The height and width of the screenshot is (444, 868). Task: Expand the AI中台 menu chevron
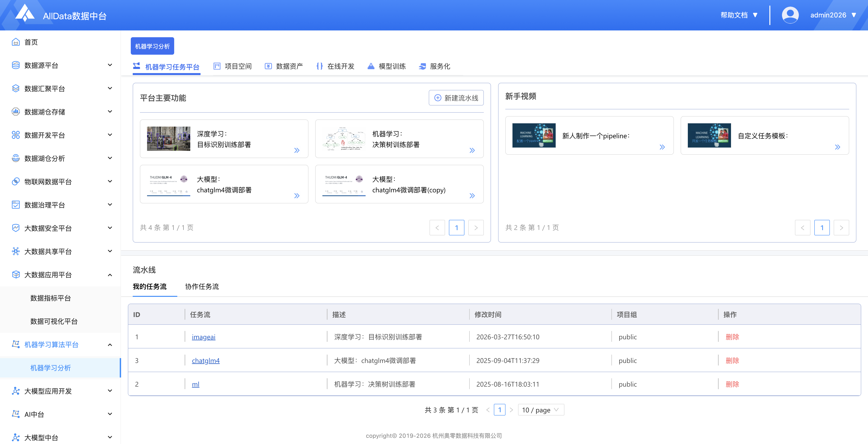[x=110, y=414]
